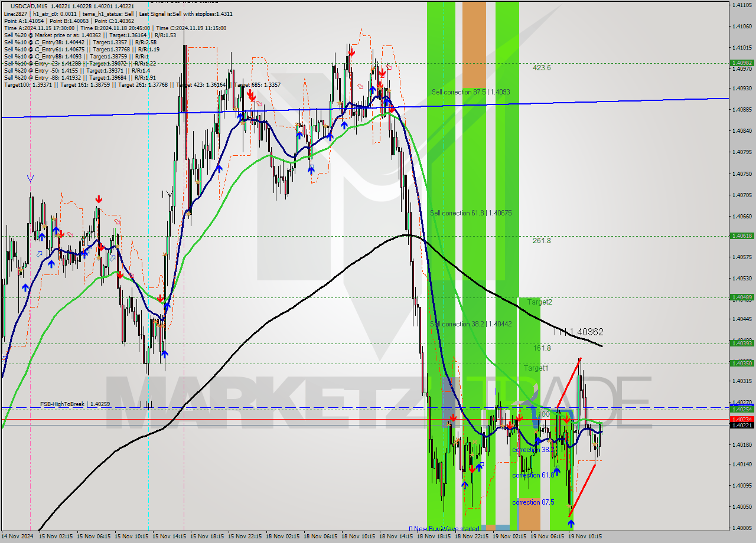Image resolution: width=756 pixels, height=543 pixels.
Task: Select the 'FSB-HighToBreak | 1.40259' label
Action: click(x=75, y=404)
